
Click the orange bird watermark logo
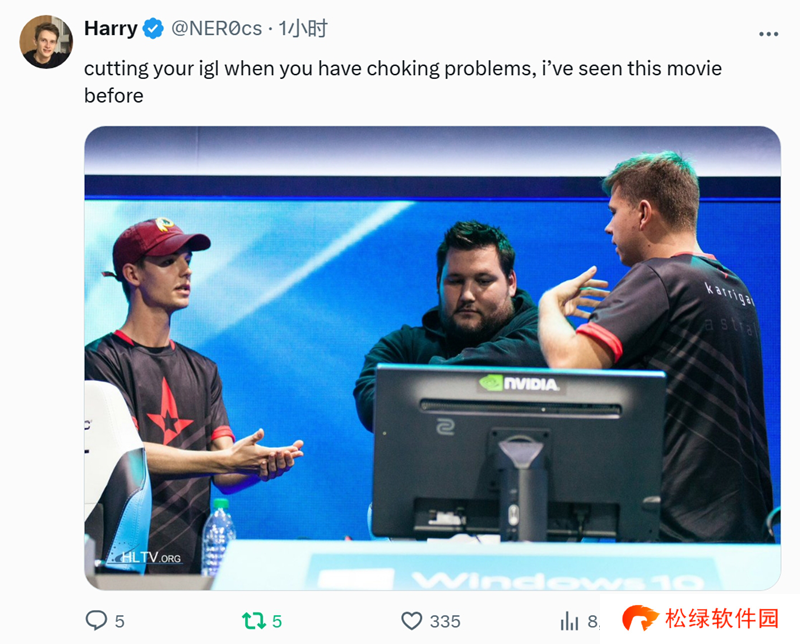click(640, 618)
